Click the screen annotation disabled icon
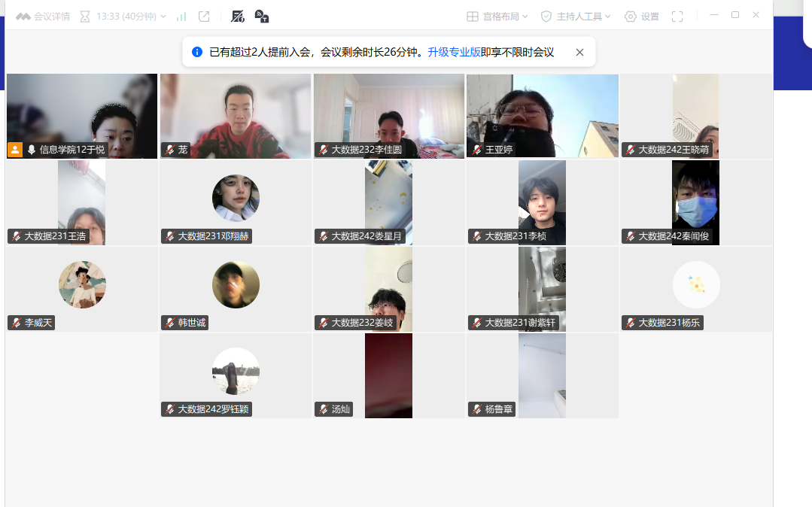This screenshot has height=507, width=812. coord(238,17)
